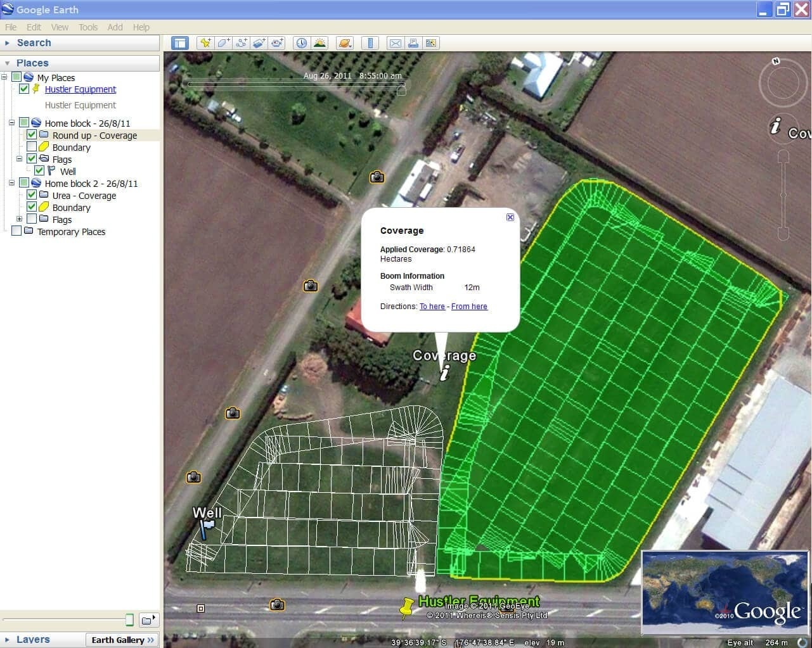
Task: Click the Add Polygon toolbar icon
Action: (223, 43)
